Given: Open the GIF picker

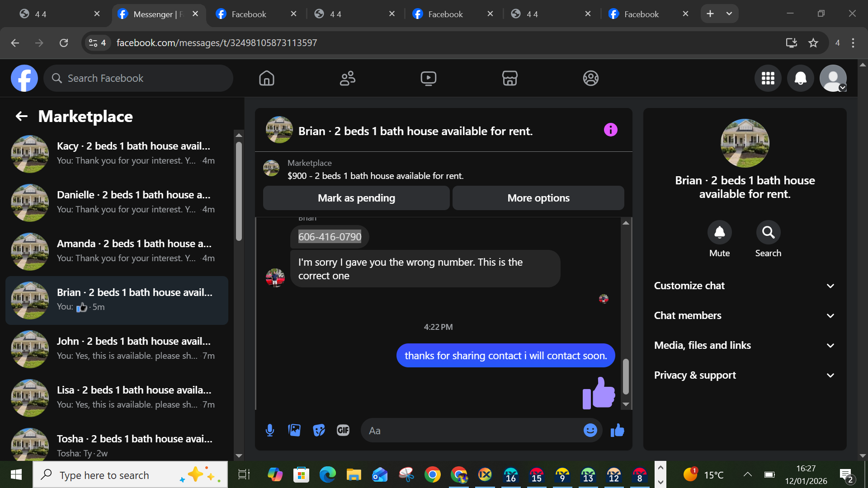Looking at the screenshot, I should pyautogui.click(x=343, y=430).
